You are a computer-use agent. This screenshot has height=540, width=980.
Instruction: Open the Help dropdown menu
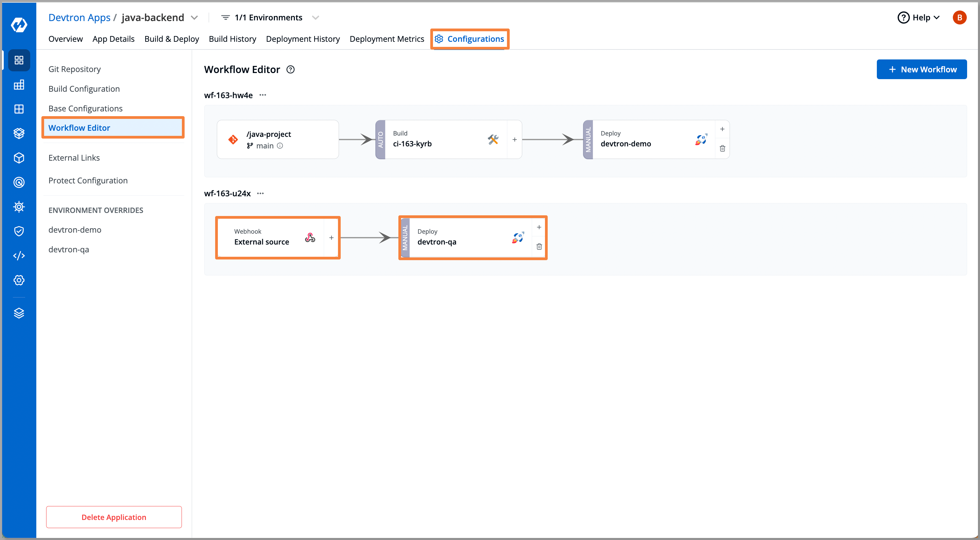tap(919, 18)
